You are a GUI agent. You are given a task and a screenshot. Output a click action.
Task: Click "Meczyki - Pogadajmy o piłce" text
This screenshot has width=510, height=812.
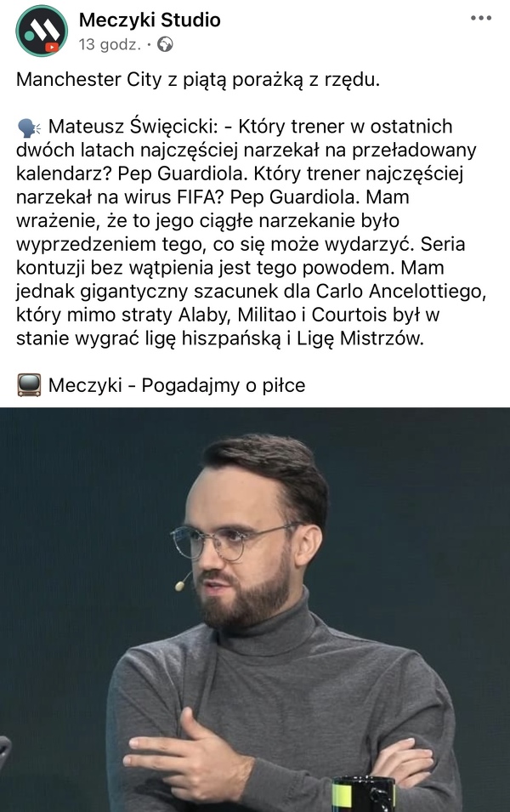pos(177,385)
